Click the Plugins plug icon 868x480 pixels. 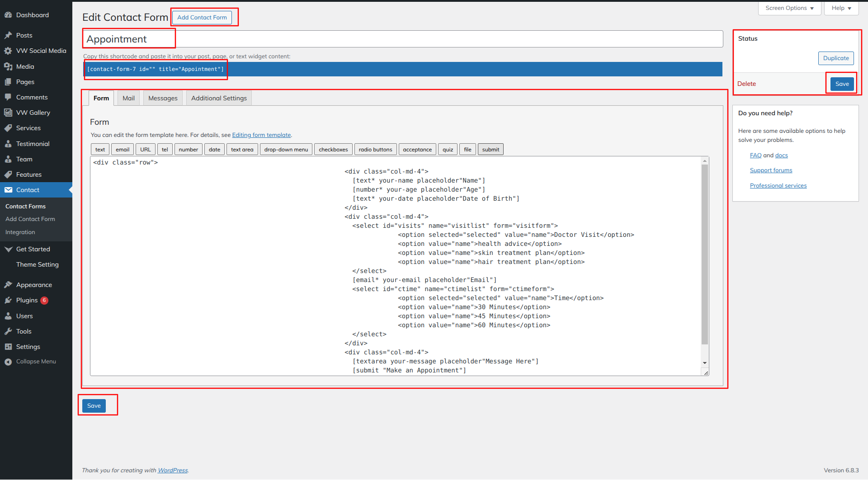(x=8, y=301)
